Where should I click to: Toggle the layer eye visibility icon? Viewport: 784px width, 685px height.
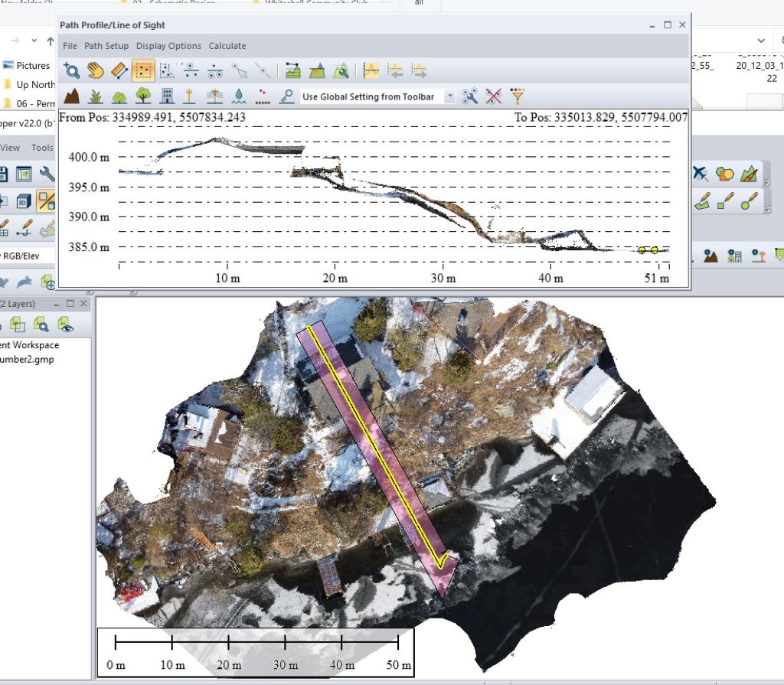point(67,325)
